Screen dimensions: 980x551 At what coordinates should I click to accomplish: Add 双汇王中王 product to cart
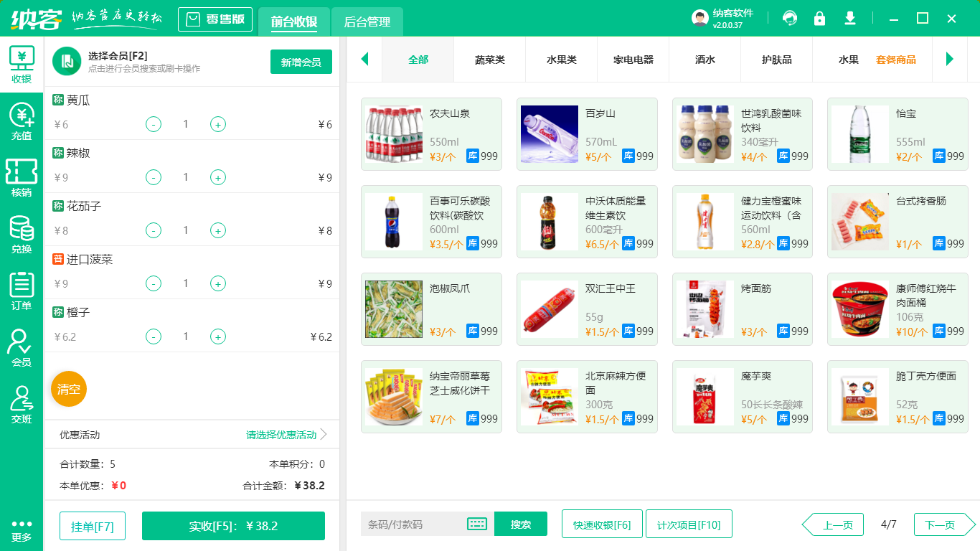587,309
